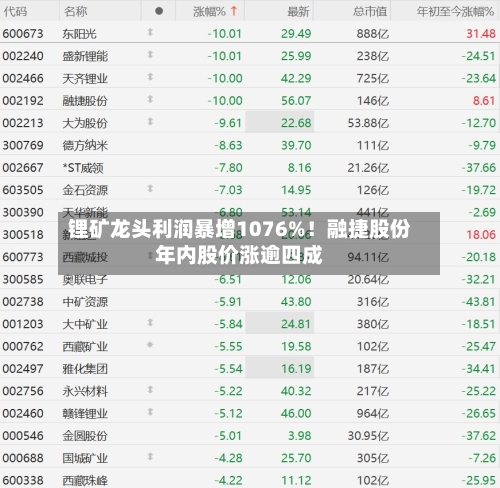Image resolution: width=500 pixels, height=488 pixels.
Task: Sort by the 年初至今涨幅% column header
Action: coord(455,12)
